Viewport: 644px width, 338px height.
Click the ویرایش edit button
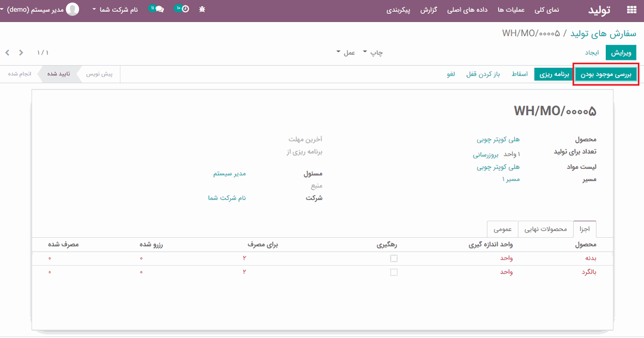tap(621, 53)
